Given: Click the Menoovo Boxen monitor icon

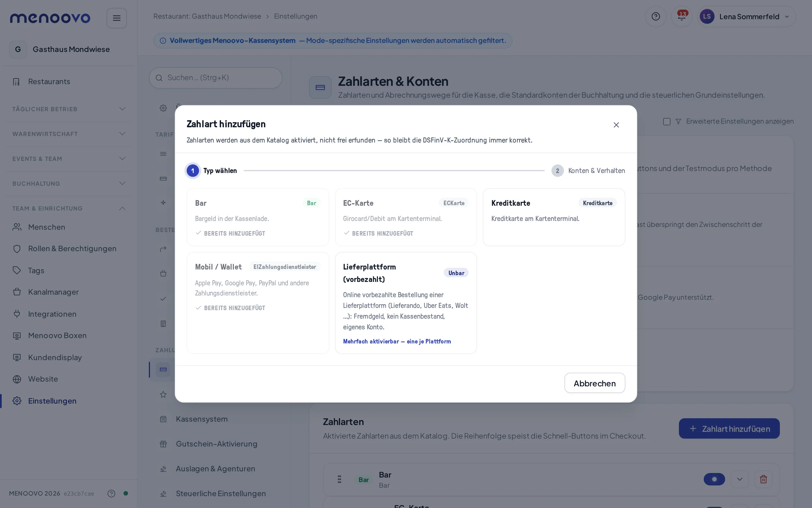Looking at the screenshot, I should click(17, 336).
